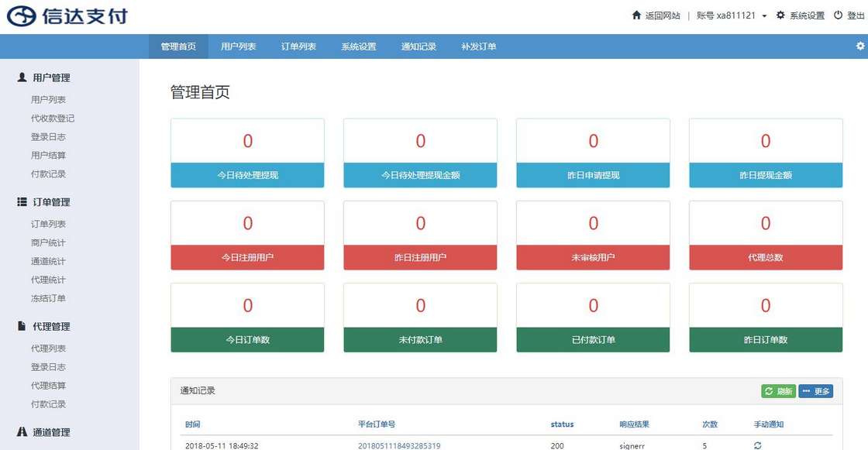Screen dimensions: 868x450
Task: Open 付款记录 under 用户管理
Action: click(x=48, y=173)
